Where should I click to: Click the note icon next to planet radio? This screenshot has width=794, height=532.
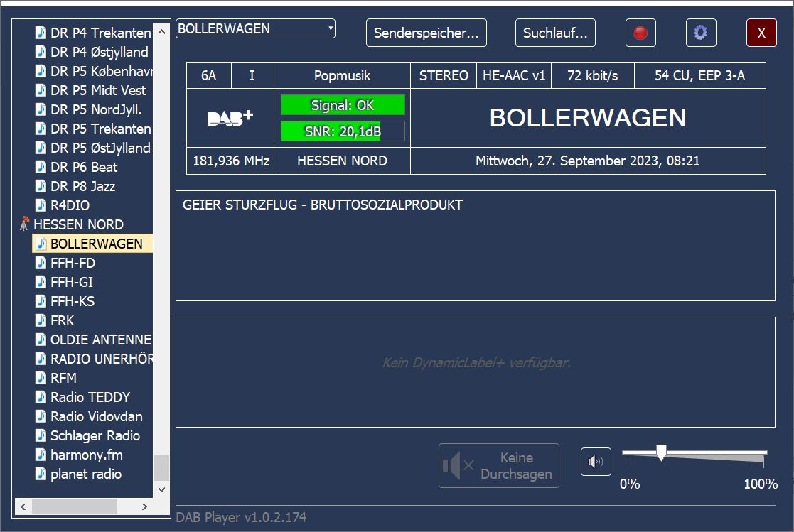pyautogui.click(x=41, y=474)
